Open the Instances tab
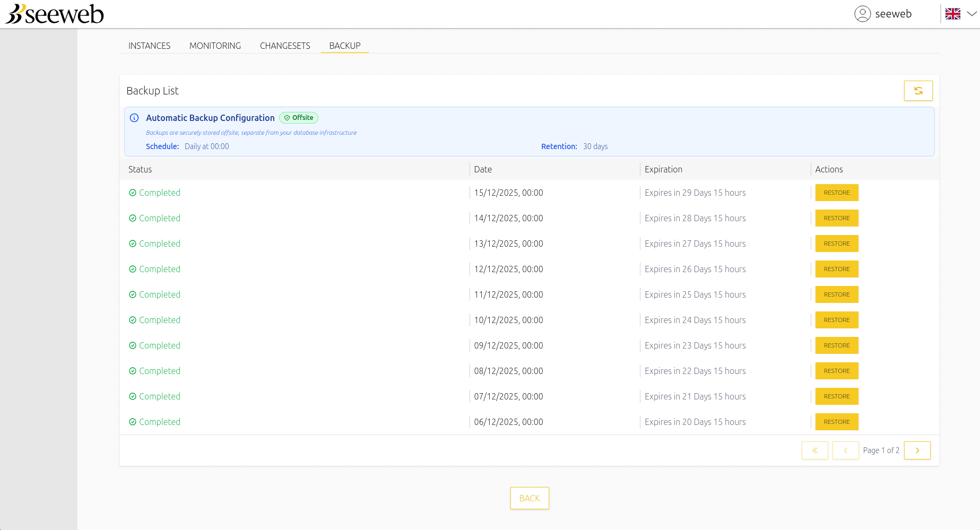 pos(149,46)
